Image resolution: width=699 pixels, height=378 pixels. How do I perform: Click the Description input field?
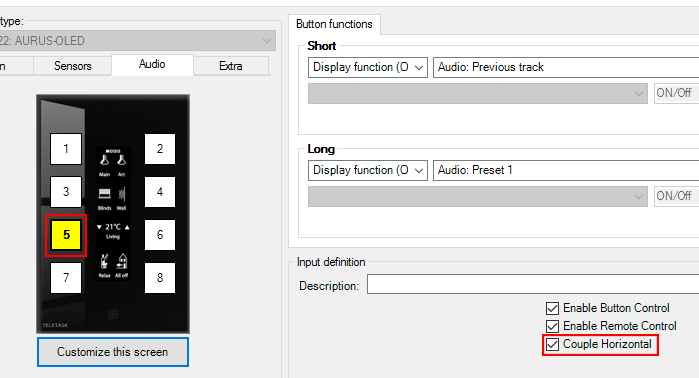pos(533,284)
